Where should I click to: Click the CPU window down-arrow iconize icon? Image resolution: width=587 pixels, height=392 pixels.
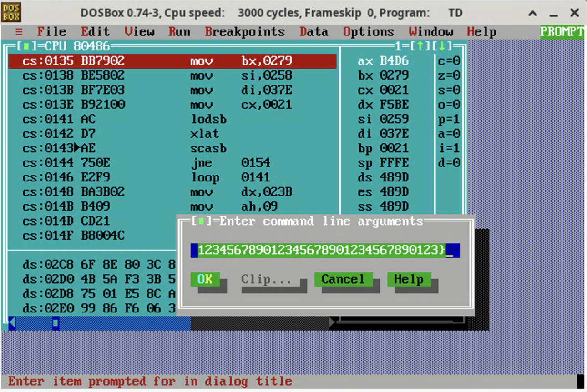(x=442, y=46)
